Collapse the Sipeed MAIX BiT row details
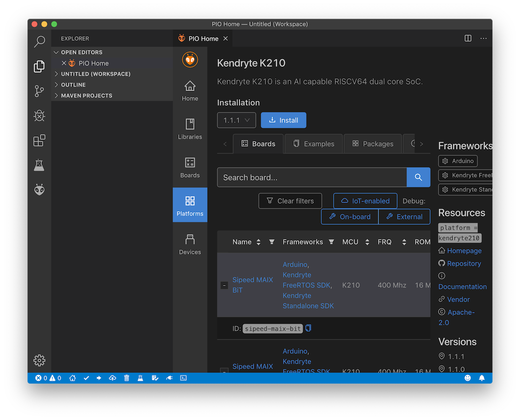520x420 pixels. point(224,285)
